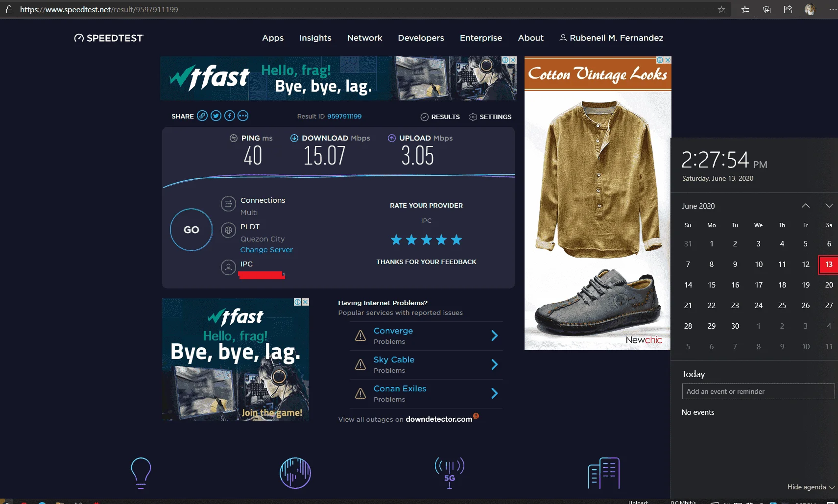Go to previous month in calendar
This screenshot has width=838, height=504.
(x=806, y=206)
